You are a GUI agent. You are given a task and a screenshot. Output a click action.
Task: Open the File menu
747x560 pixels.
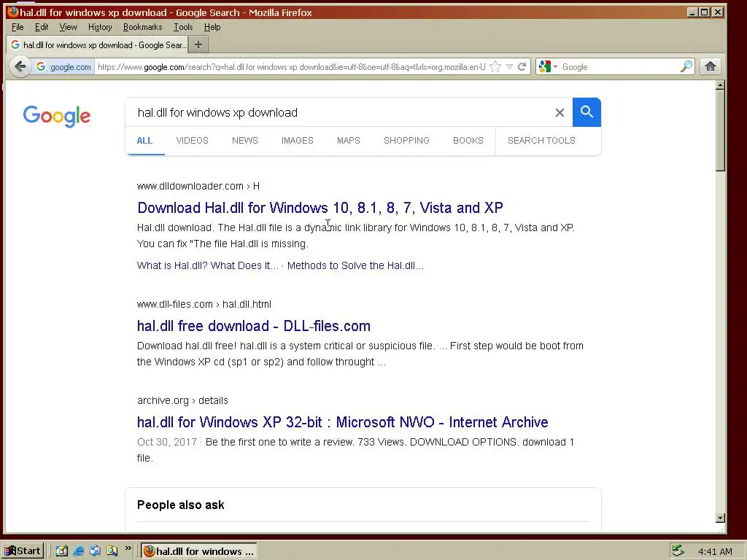point(18,27)
